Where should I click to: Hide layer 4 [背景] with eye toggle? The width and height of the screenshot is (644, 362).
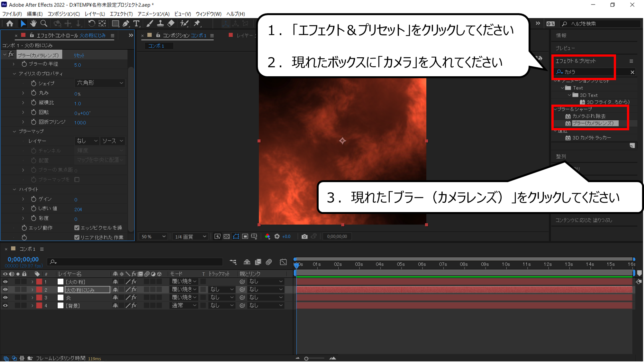tap(5, 306)
